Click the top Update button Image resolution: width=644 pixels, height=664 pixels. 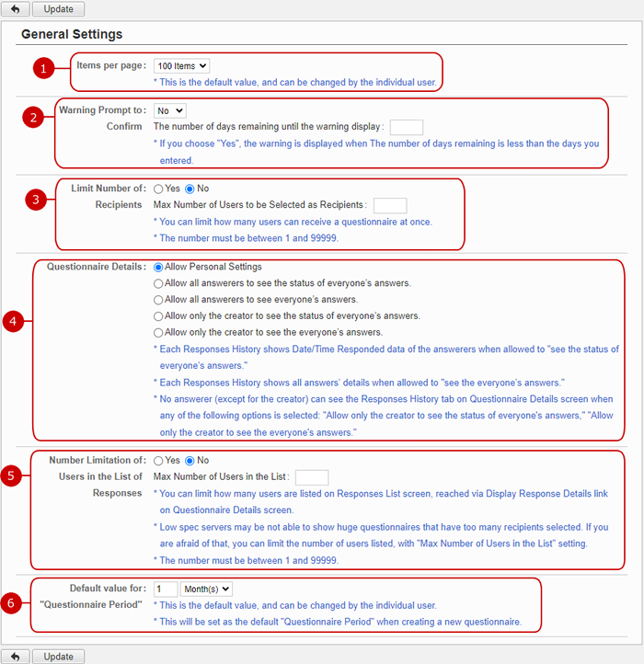point(59,9)
